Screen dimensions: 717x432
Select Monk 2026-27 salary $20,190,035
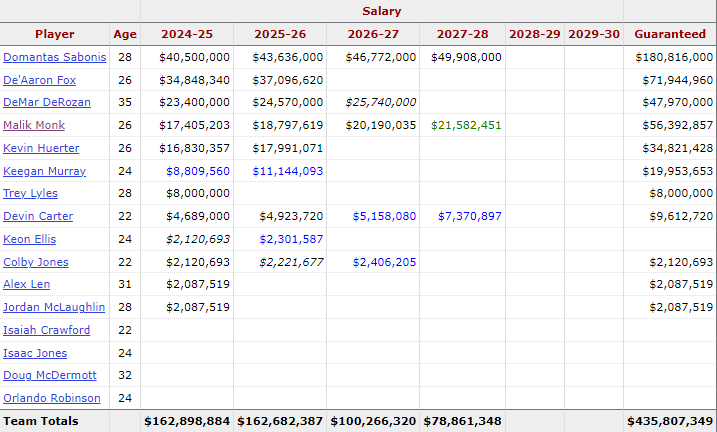click(380, 125)
